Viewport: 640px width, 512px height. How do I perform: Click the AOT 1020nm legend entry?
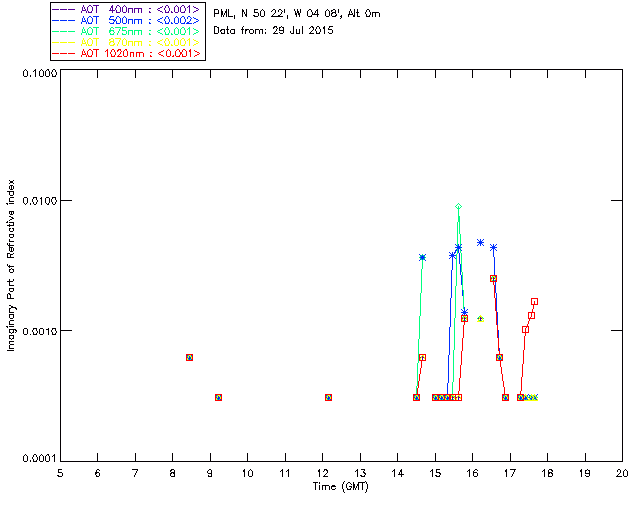coord(127,53)
